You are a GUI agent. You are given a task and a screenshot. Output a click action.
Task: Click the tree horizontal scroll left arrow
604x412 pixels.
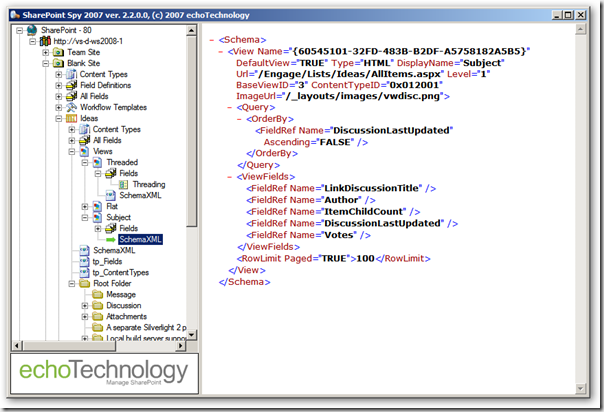[x=17, y=346]
